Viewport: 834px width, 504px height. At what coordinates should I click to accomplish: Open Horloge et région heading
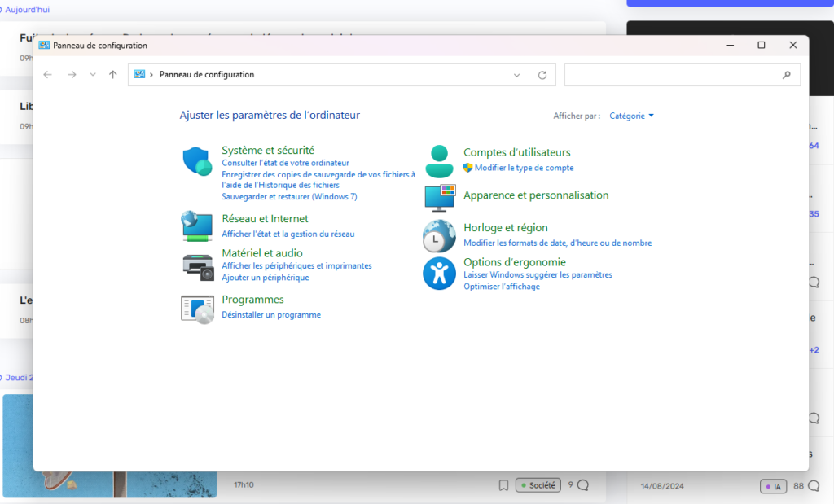[x=506, y=227]
